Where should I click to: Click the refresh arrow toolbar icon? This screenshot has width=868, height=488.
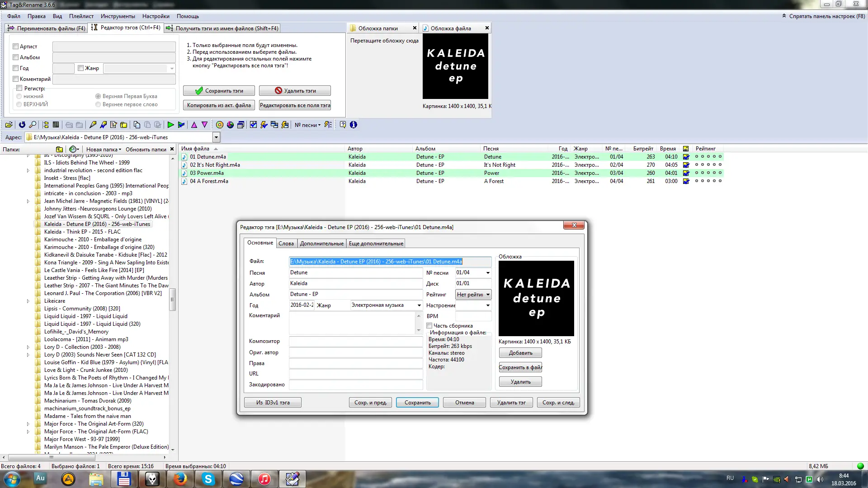coord(22,125)
